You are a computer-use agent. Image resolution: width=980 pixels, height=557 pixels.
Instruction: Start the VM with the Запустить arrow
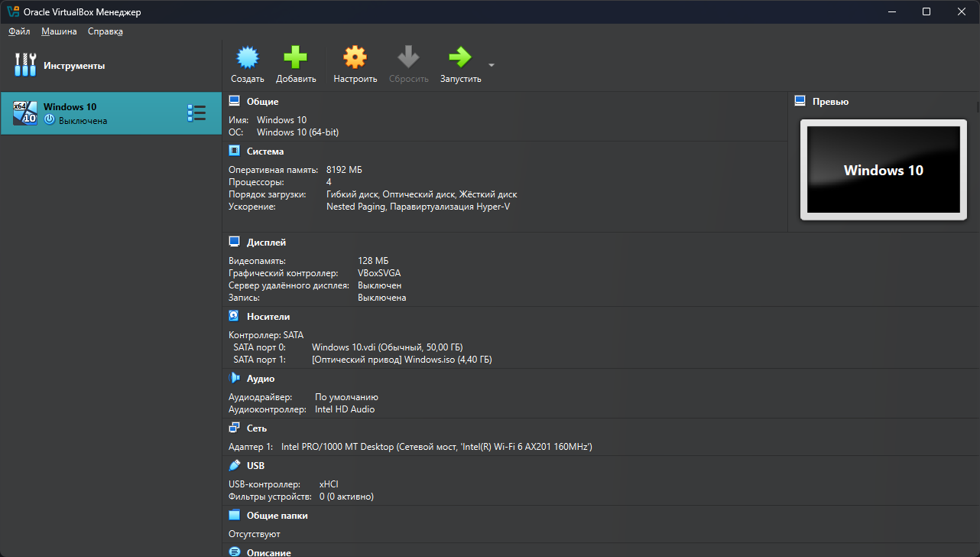click(x=460, y=57)
